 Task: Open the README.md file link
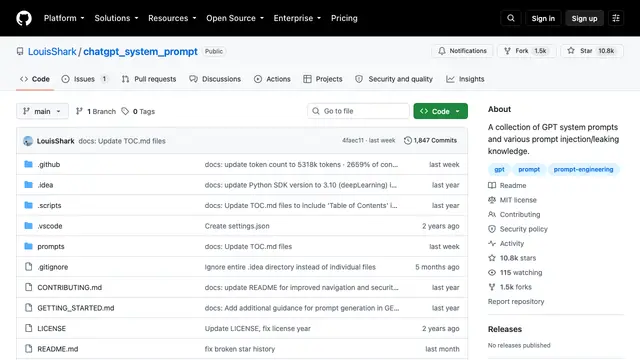click(58, 349)
